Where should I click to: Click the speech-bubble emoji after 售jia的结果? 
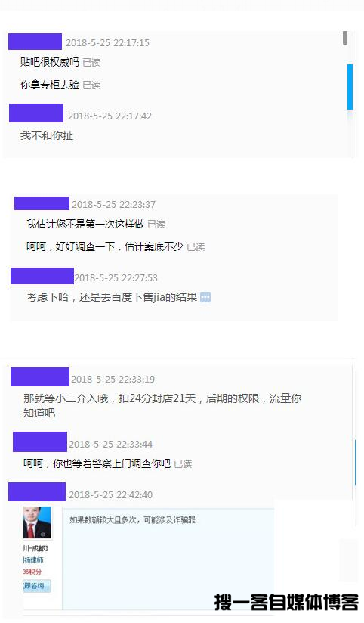[205, 297]
